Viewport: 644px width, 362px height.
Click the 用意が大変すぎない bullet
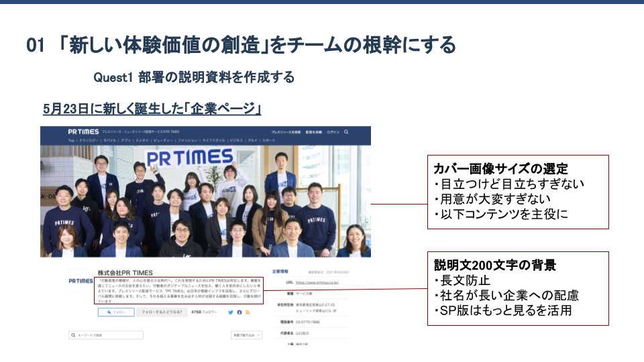[x=492, y=199]
